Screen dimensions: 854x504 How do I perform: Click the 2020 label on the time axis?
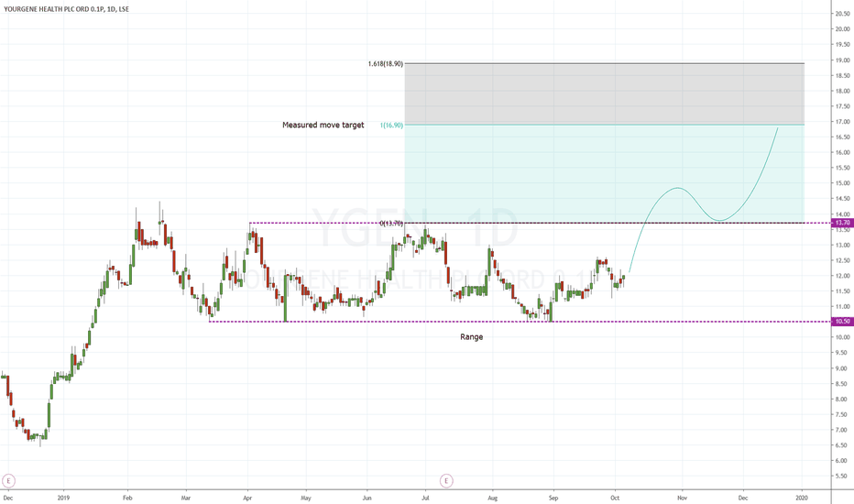tap(802, 498)
